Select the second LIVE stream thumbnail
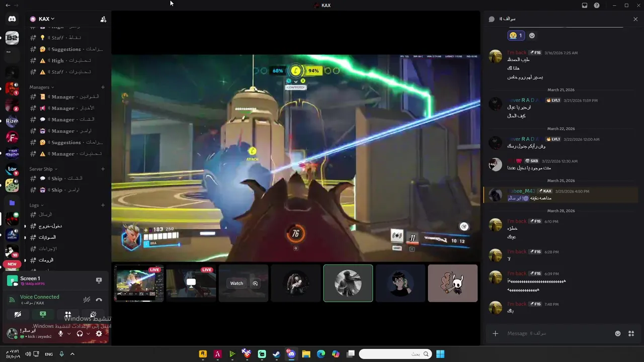This screenshot has width=644, height=362. tap(191, 283)
